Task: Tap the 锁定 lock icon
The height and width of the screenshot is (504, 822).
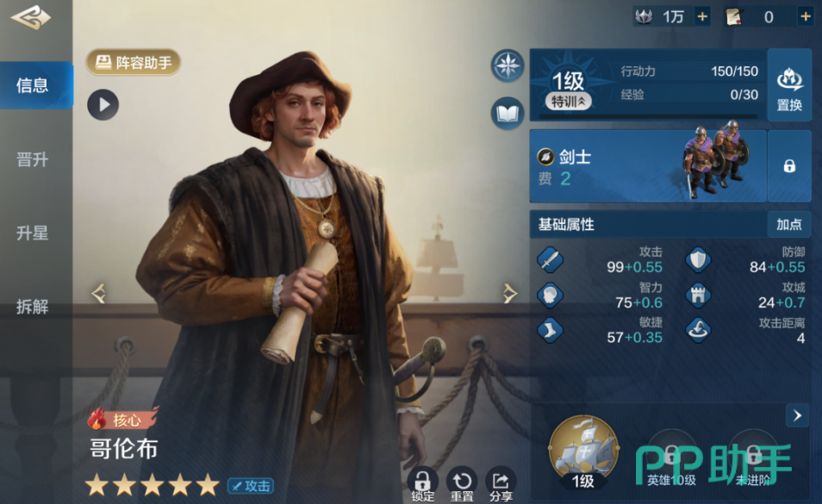Action: click(x=422, y=483)
